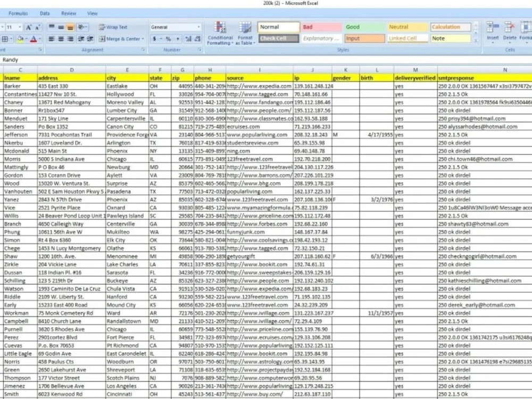Apply the Note cell style
532x399 pixels.
[x=451, y=39]
